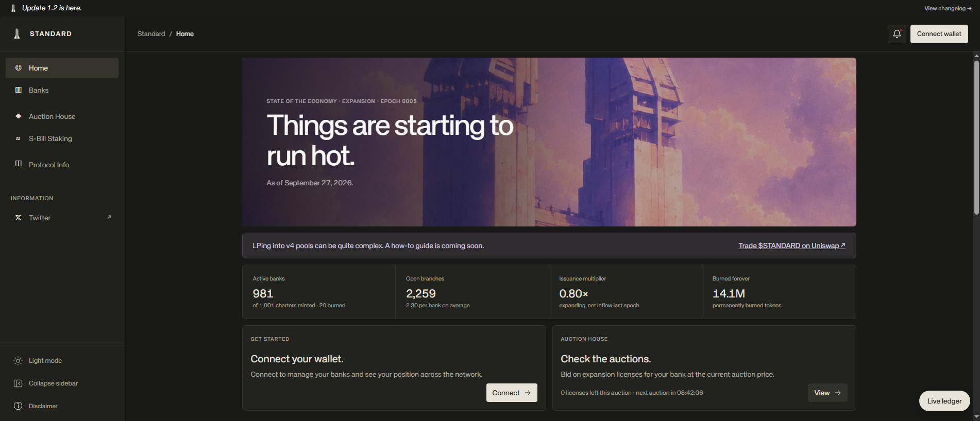Click the Standard logo icon in sidebar
The image size is (980, 421).
[17, 34]
